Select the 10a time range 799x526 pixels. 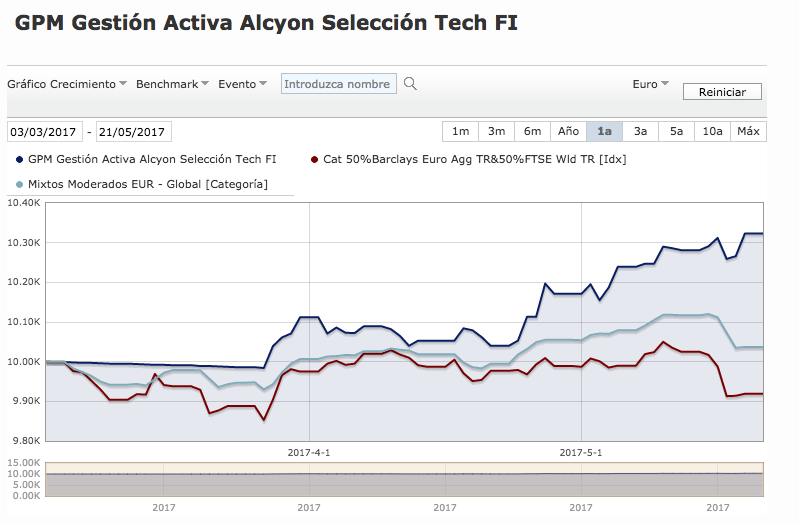click(712, 131)
